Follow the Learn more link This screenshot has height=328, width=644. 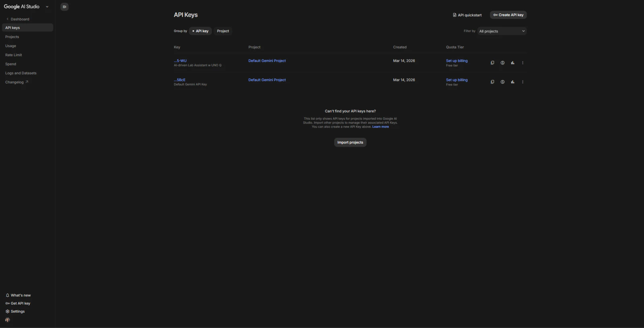click(381, 127)
